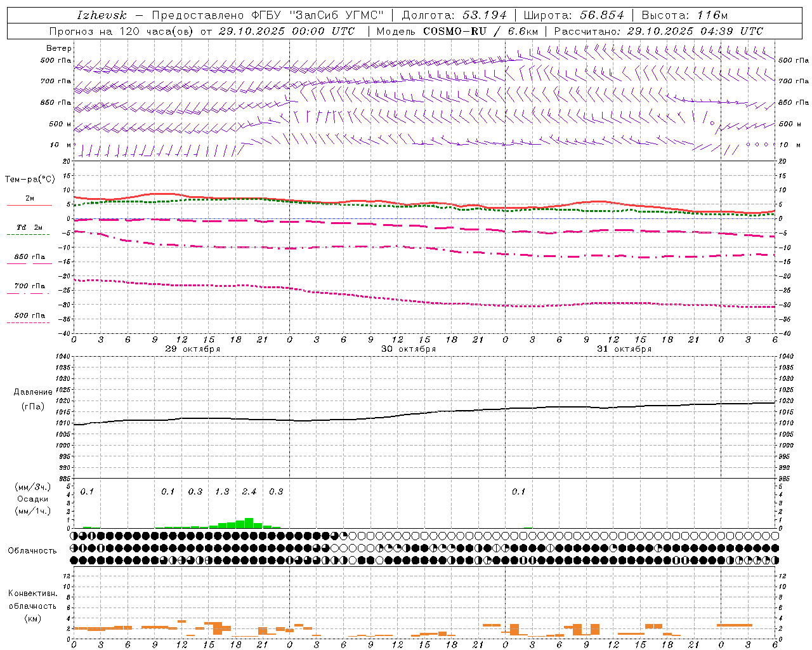Click the "31 октября" date label
Viewport: 812px width, 650px height.
pyautogui.click(x=624, y=349)
